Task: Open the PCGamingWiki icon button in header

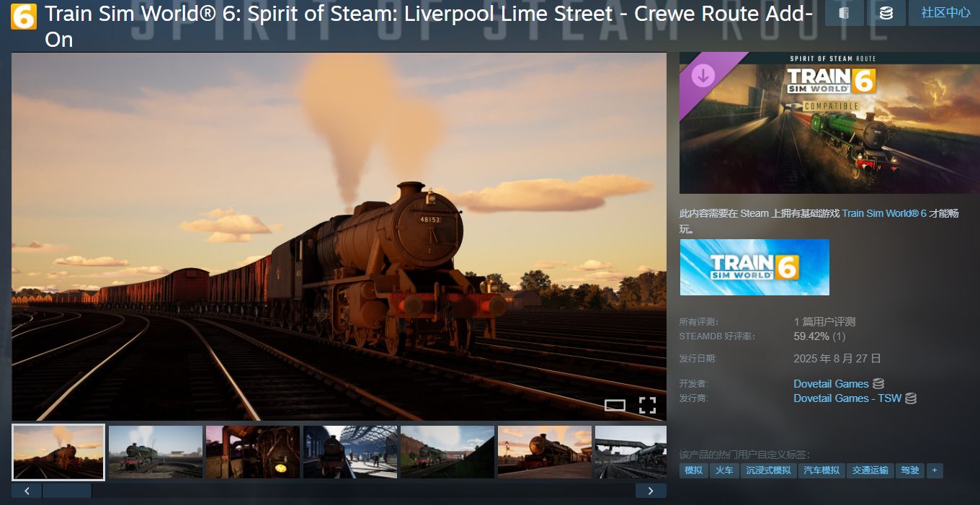Action: pyautogui.click(x=845, y=13)
